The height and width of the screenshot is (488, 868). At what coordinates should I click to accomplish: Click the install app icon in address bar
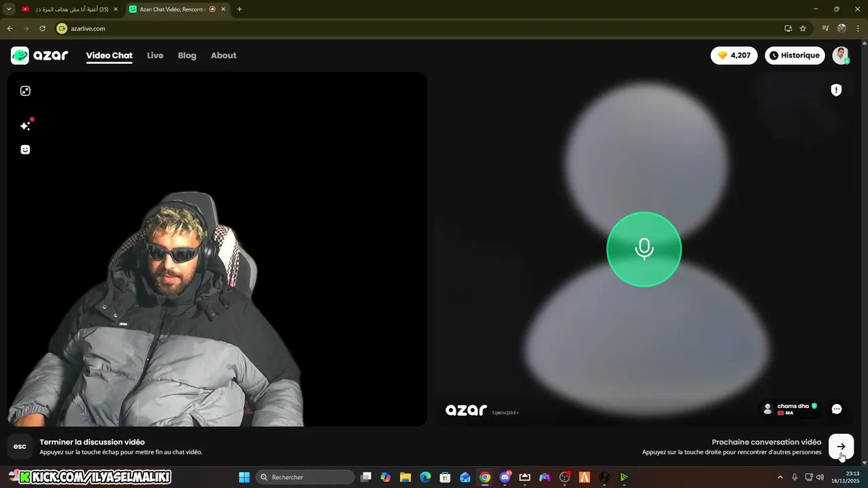pos(788,28)
